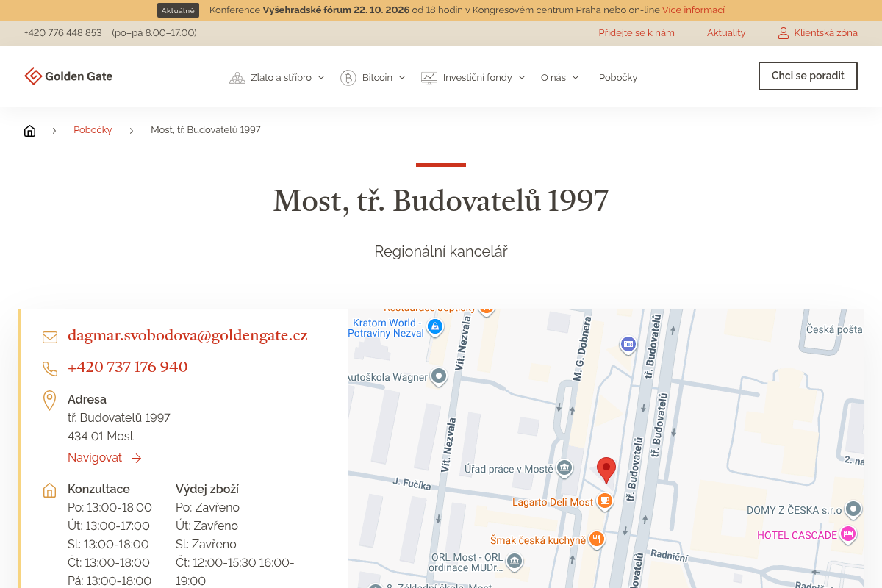Click the dagmar.svobodova@goldengate.cz email link
Image resolution: width=882 pixels, height=588 pixels.
(187, 336)
